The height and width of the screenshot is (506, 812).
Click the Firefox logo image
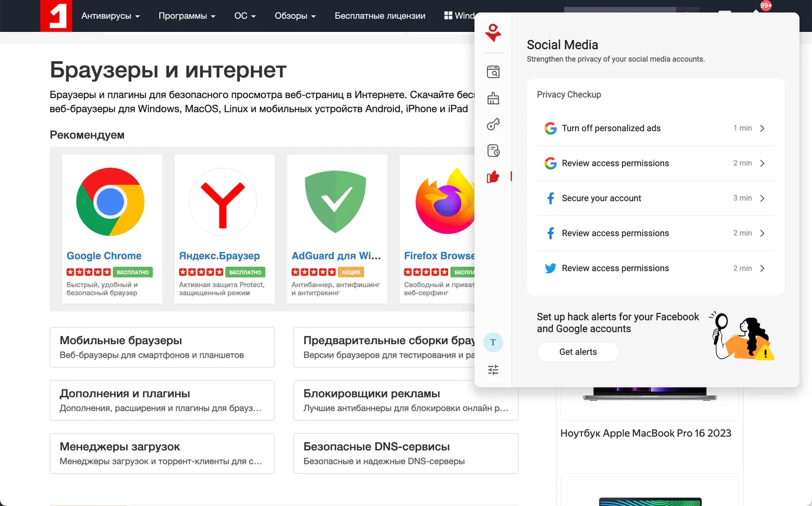445,202
